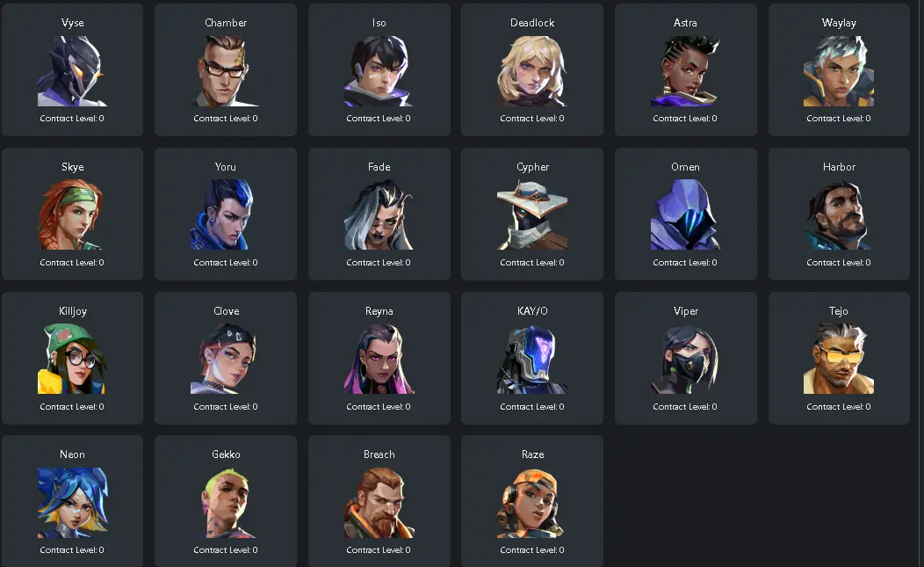The width and height of the screenshot is (924, 567).
Task: Open Killjoy's agent card
Action: (x=73, y=358)
